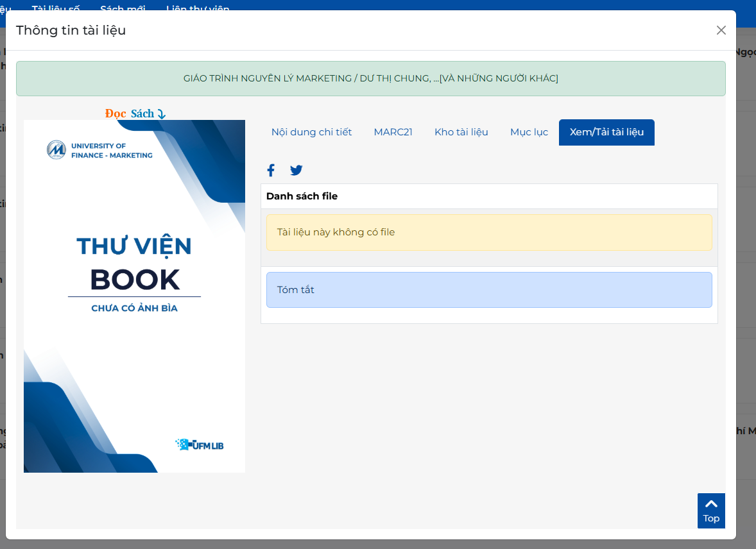Click the Thư viện Book cover image
Viewport: 756px width, 549px height.
(x=135, y=296)
